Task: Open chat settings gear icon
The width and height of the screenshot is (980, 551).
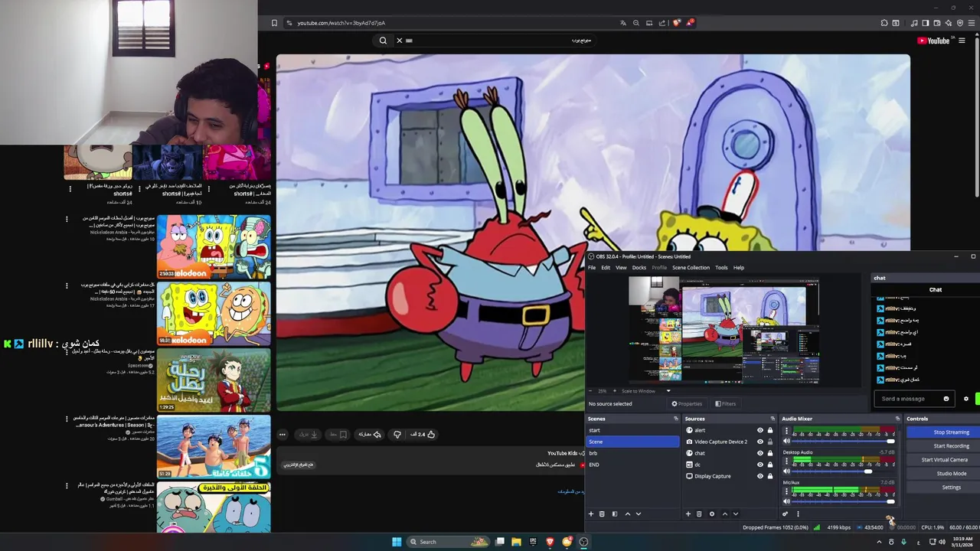Action: (965, 399)
